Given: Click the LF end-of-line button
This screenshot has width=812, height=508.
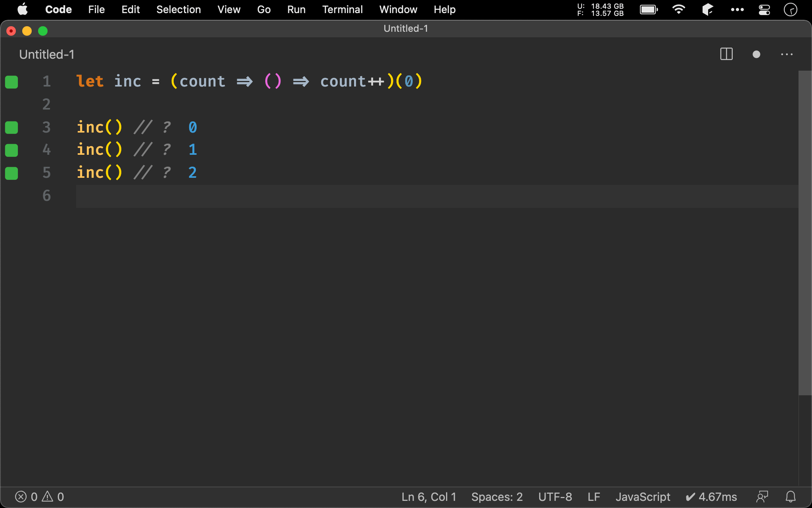Looking at the screenshot, I should tap(594, 496).
